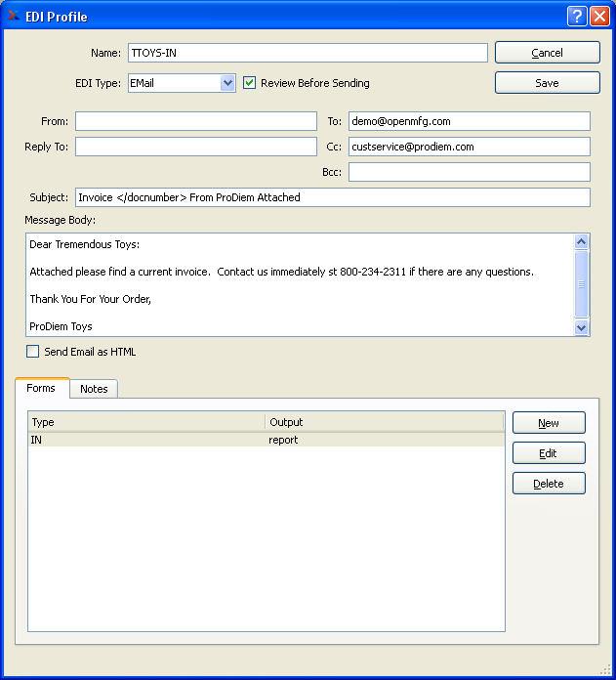
Task: Toggle the Review Before Sending checkbox
Action: click(249, 83)
